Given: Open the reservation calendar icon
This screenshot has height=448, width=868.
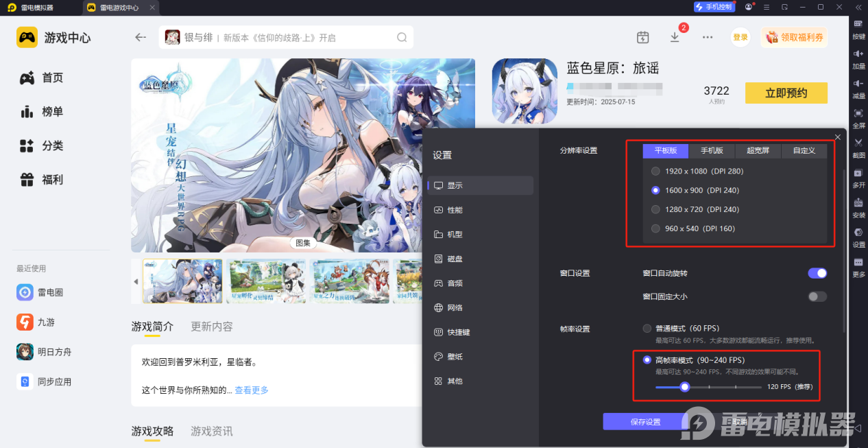Looking at the screenshot, I should (x=642, y=37).
